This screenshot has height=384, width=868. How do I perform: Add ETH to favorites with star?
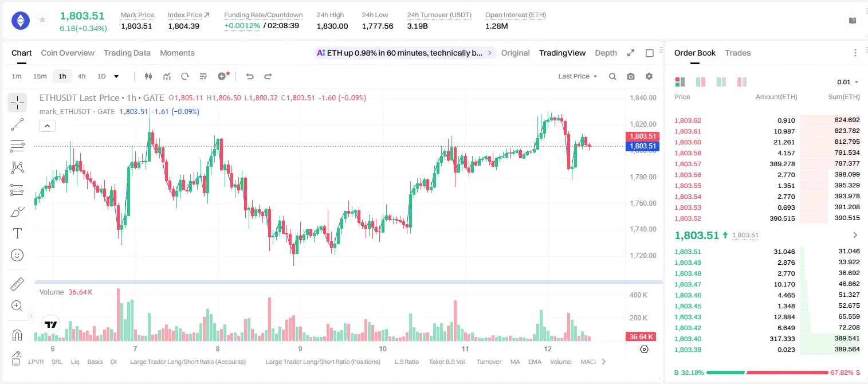[42, 20]
